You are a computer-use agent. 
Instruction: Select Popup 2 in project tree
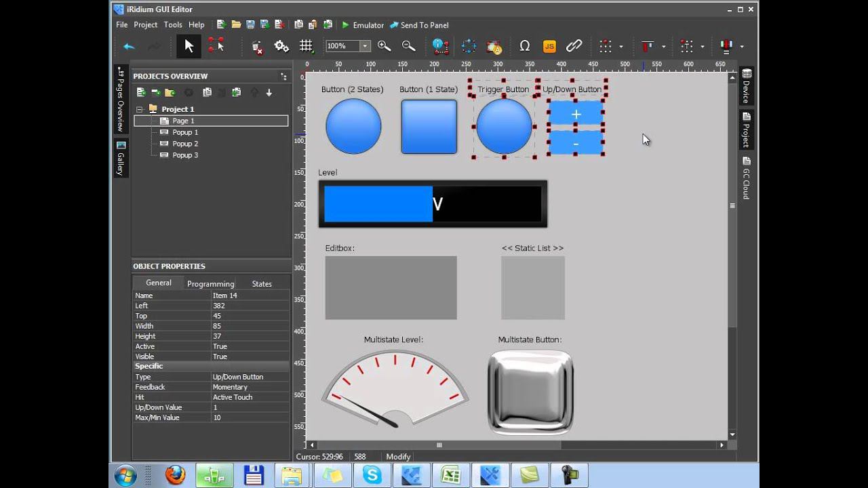click(184, 144)
